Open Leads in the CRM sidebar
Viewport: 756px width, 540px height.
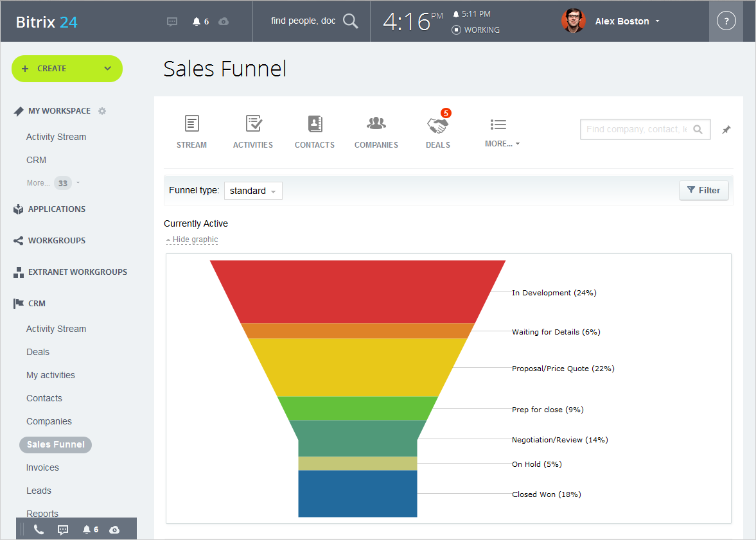coord(39,491)
